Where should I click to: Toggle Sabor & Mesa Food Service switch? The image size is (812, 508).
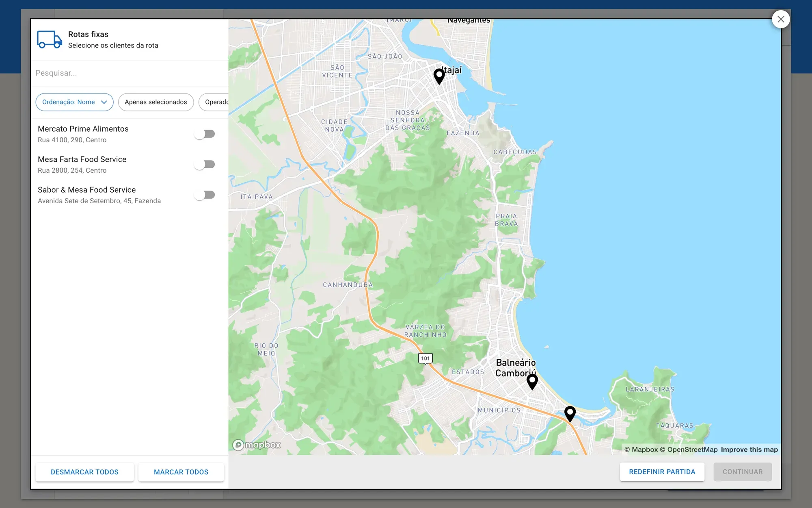coord(205,195)
